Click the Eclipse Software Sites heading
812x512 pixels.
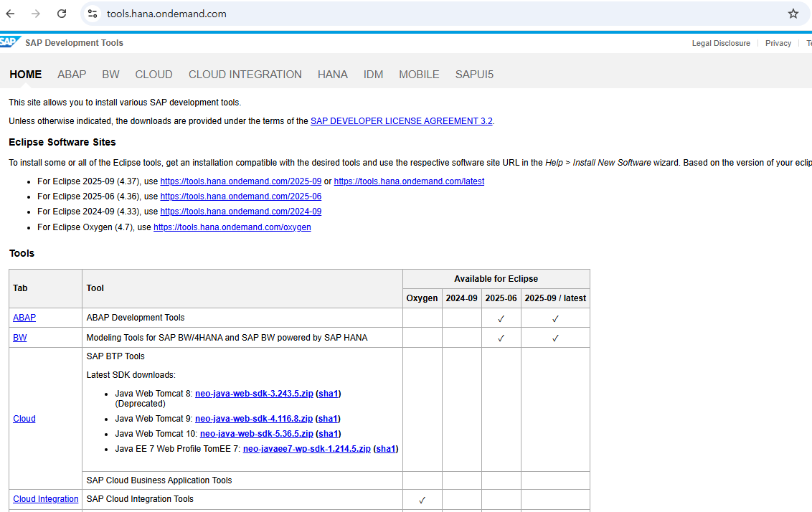click(62, 143)
